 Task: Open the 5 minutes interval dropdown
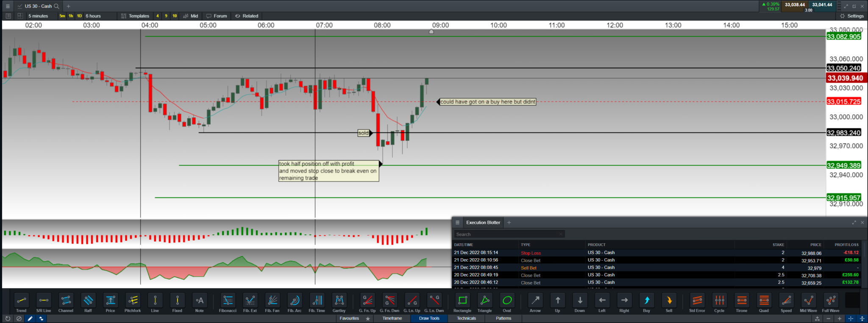point(38,16)
